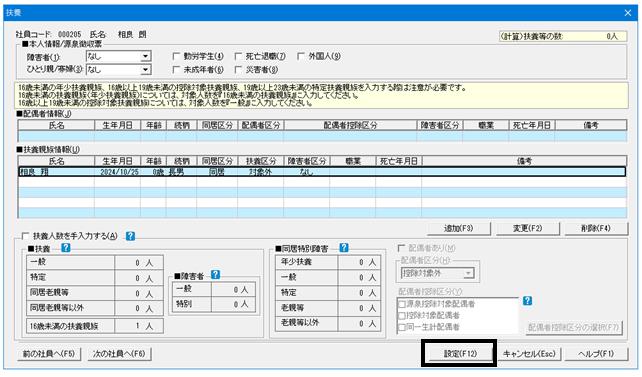Open help icon beside 扶養人数を手入力する
Image resolution: width=642 pixels, height=377 pixels.
pyautogui.click(x=130, y=236)
